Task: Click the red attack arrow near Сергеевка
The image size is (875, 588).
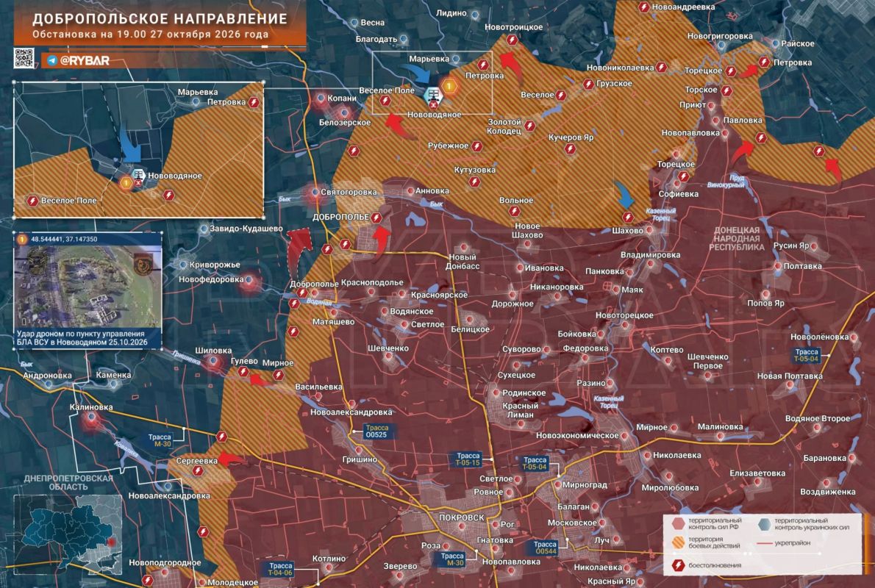Action: click(x=231, y=459)
